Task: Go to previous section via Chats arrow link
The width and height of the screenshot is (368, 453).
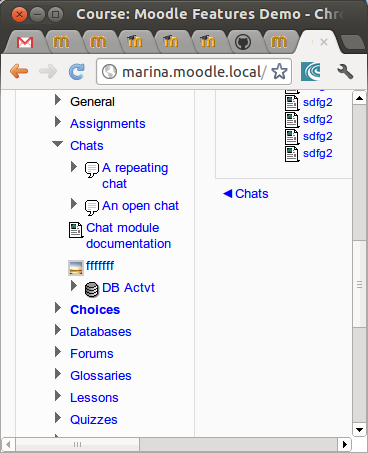Action: pyautogui.click(x=246, y=194)
